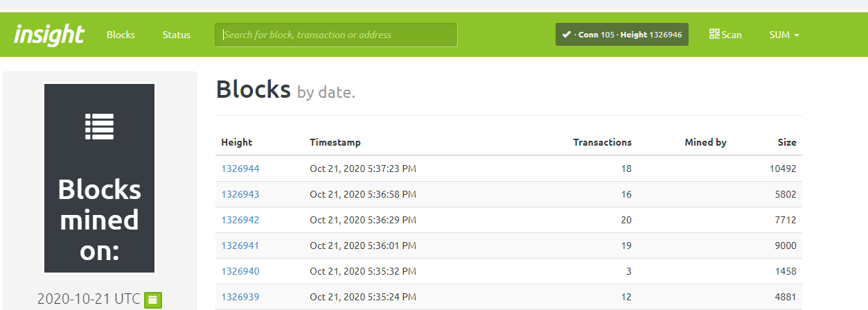The image size is (868, 310).
Task: Focus the block search field
Action: (x=336, y=35)
